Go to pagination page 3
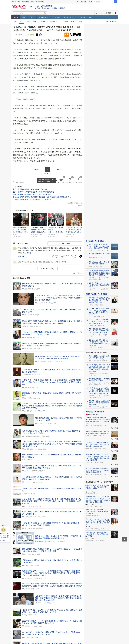This screenshot has width=129, height=644. [53, 169]
